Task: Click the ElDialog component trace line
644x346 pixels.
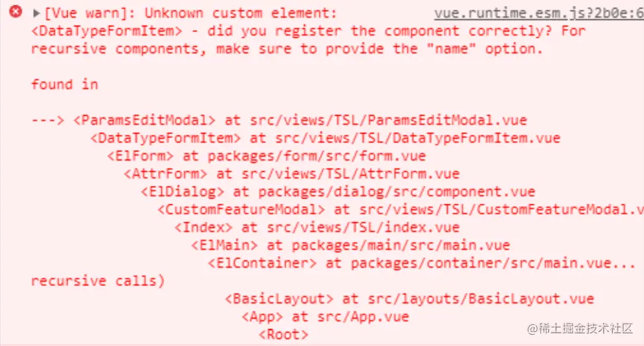Action: tap(338, 192)
